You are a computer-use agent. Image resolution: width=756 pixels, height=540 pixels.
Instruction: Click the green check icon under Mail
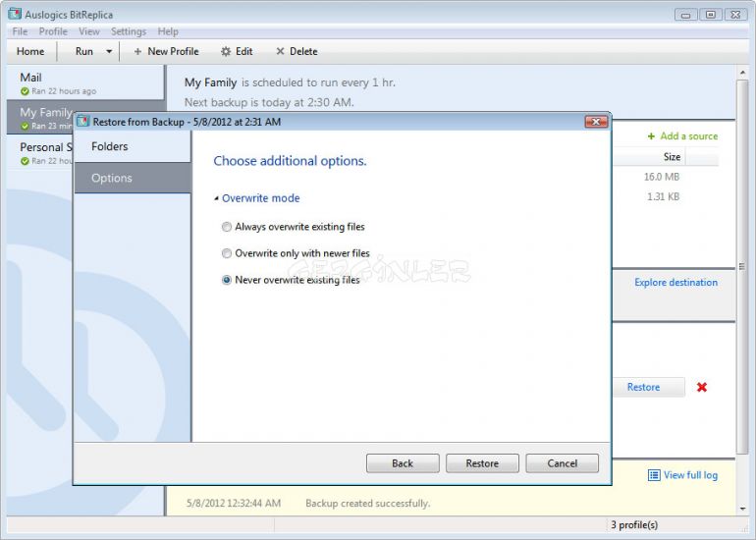pyautogui.click(x=25, y=91)
